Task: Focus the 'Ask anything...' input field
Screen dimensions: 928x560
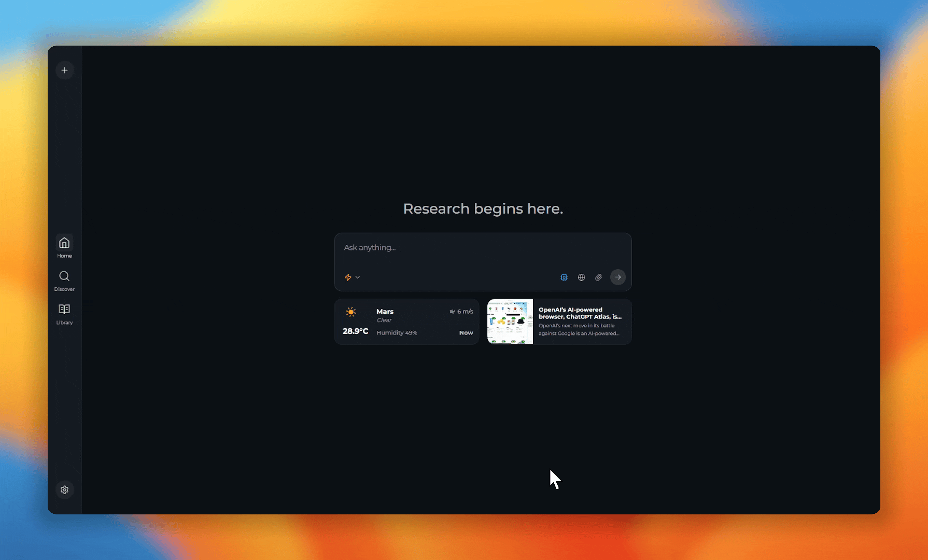Action: [482, 248]
